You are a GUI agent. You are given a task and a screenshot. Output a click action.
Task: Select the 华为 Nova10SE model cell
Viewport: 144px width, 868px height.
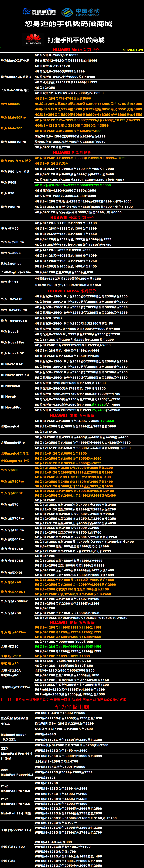[17, 321]
